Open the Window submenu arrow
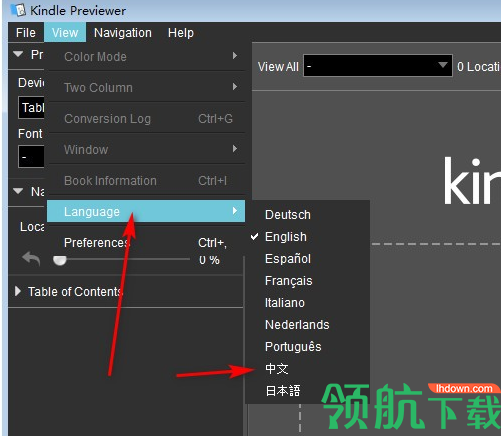Viewport: 501px width, 436px height. (x=235, y=149)
